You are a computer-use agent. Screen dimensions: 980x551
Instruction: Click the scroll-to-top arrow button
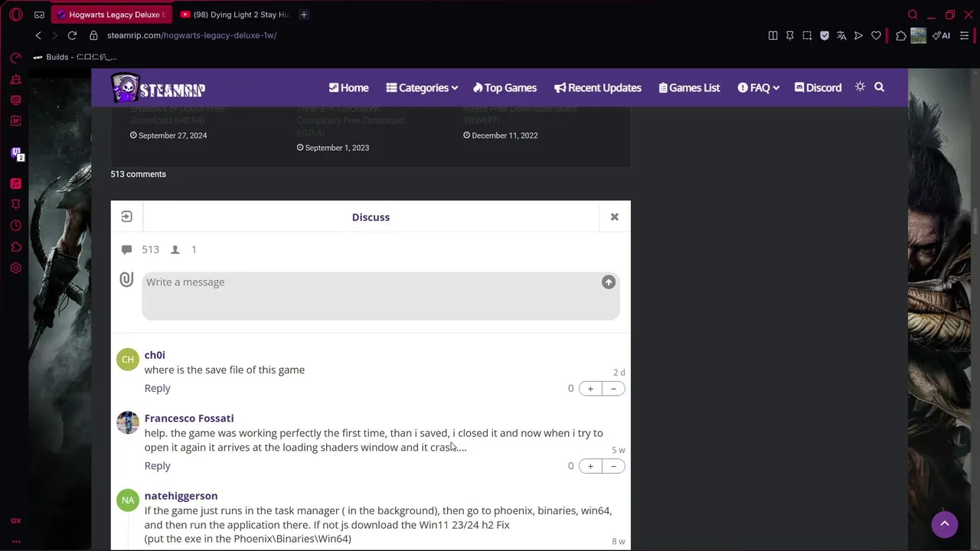pos(945,524)
